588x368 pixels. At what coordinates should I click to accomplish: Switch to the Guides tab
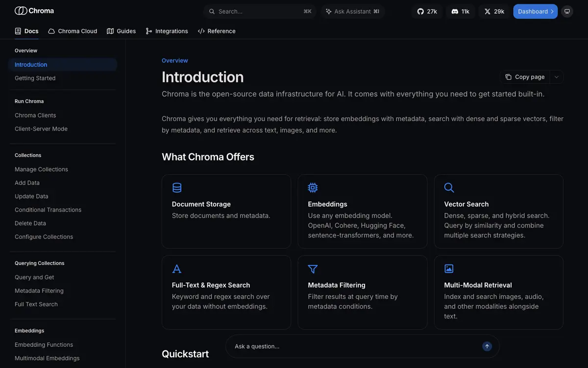click(x=122, y=31)
